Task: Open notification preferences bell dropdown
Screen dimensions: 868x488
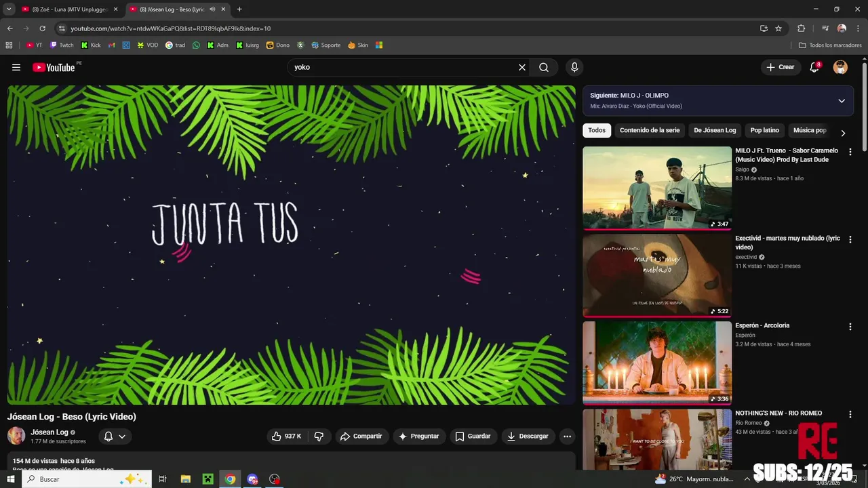Action: click(x=115, y=436)
